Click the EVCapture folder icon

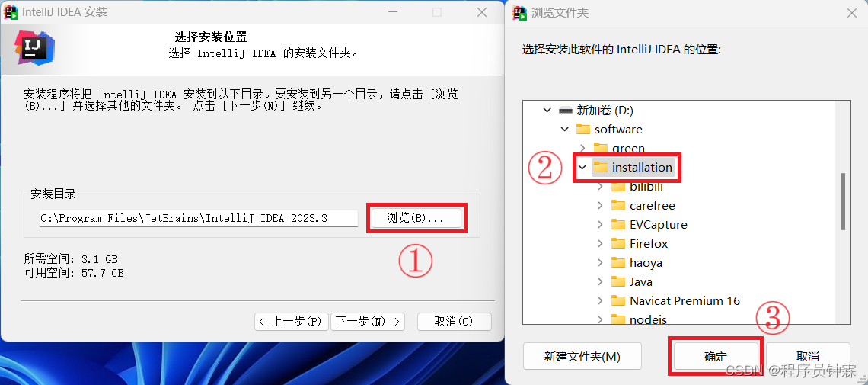point(618,224)
